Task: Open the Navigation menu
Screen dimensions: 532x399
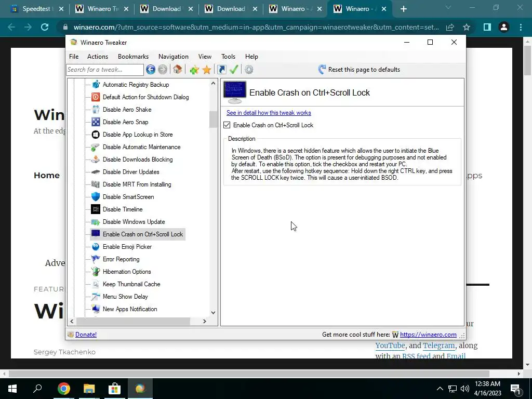Action: point(174,57)
